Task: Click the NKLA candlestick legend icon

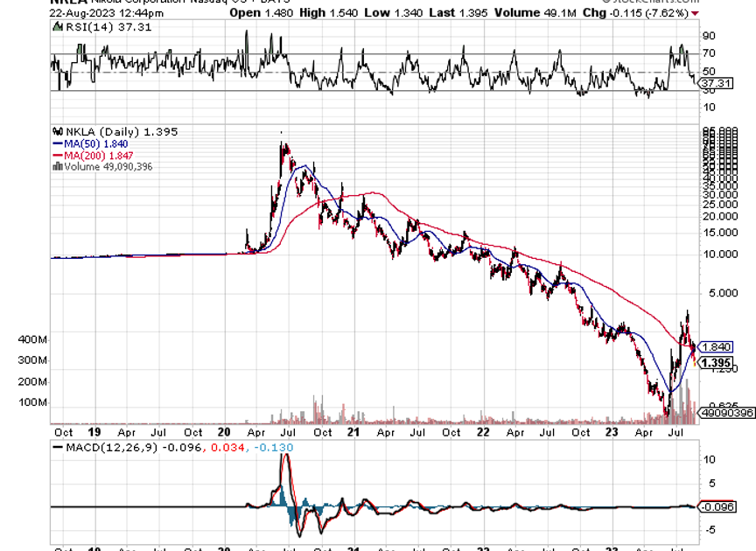Action: (59, 131)
